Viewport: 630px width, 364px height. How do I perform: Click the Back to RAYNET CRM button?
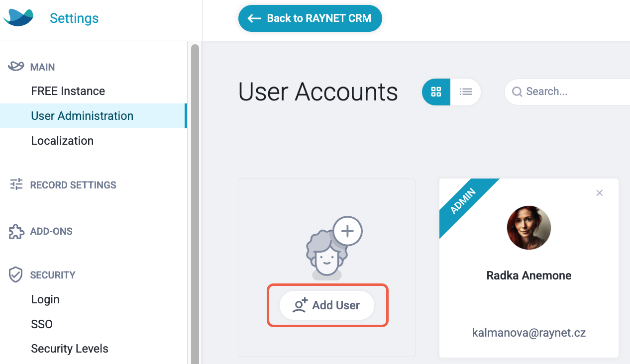tap(310, 18)
